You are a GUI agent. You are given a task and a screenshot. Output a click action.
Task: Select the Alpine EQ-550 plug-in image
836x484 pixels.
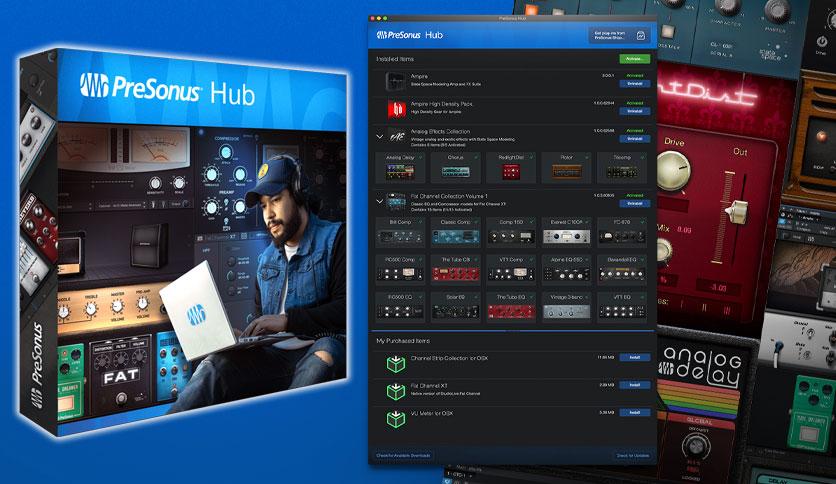[x=566, y=274]
